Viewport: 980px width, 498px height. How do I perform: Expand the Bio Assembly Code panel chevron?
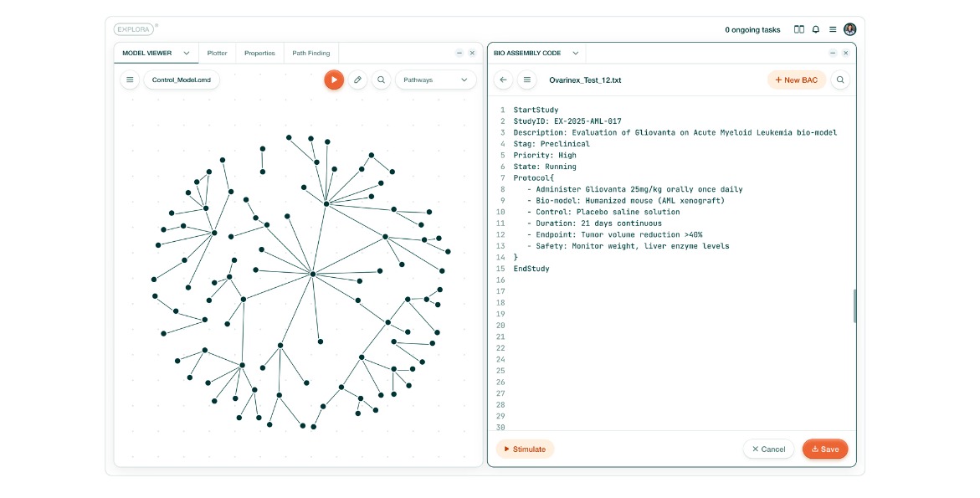pyautogui.click(x=575, y=53)
